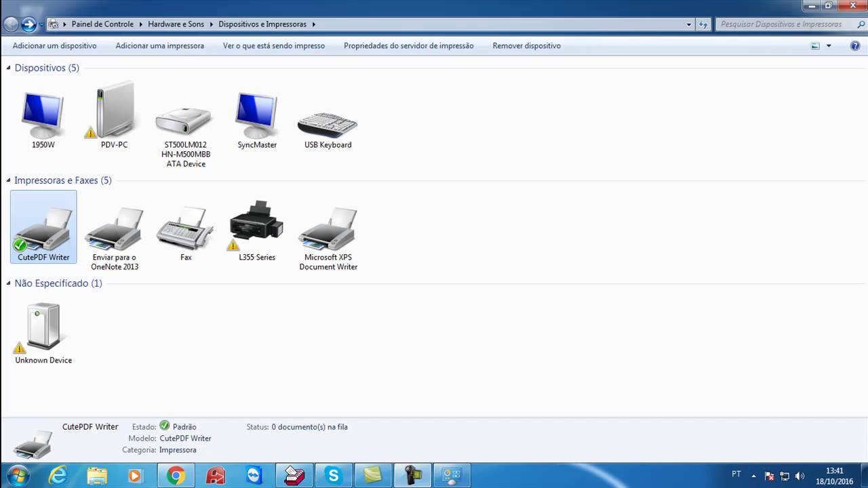
Task: Refresh the address bar location
Action: 704,24
